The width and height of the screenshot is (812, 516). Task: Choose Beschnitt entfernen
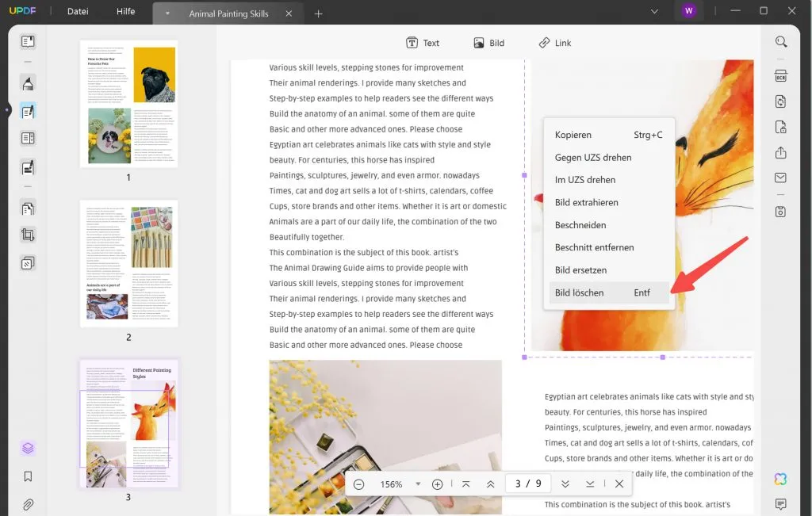[608, 247]
